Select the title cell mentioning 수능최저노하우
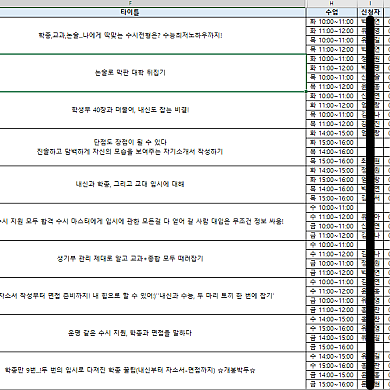This screenshot has width=390, height=390. point(153,36)
